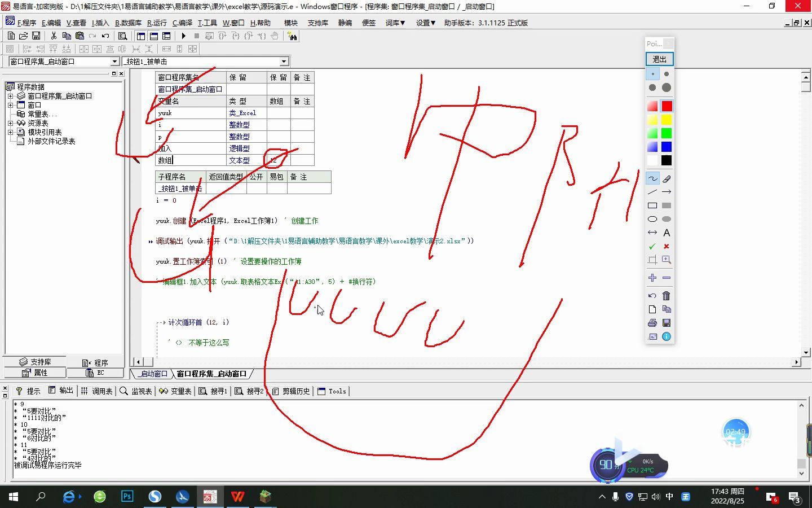Select the smallest pen size dot
The image size is (812, 508).
(652, 74)
